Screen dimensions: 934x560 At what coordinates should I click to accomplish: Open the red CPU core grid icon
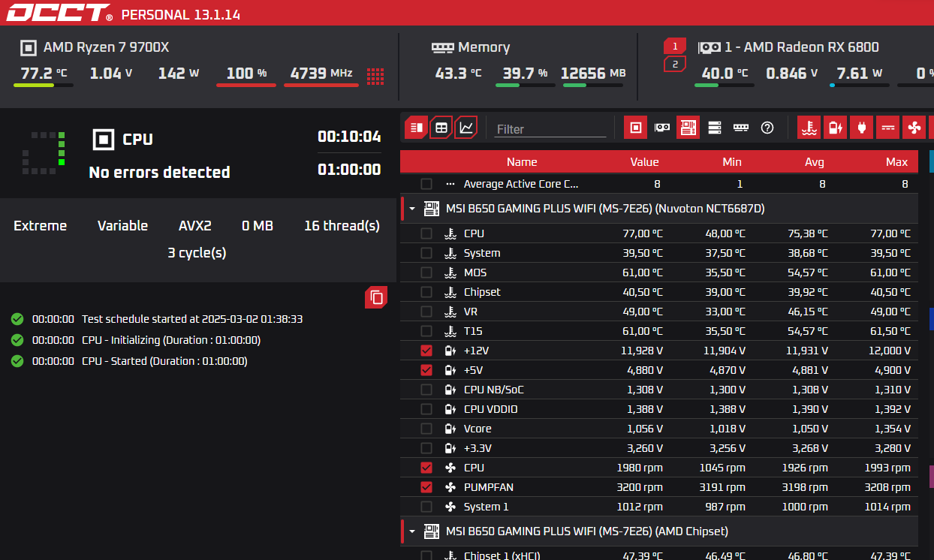375,75
